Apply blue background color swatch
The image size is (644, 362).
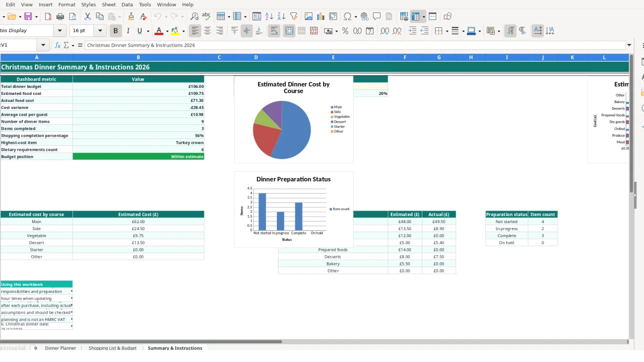[471, 31]
